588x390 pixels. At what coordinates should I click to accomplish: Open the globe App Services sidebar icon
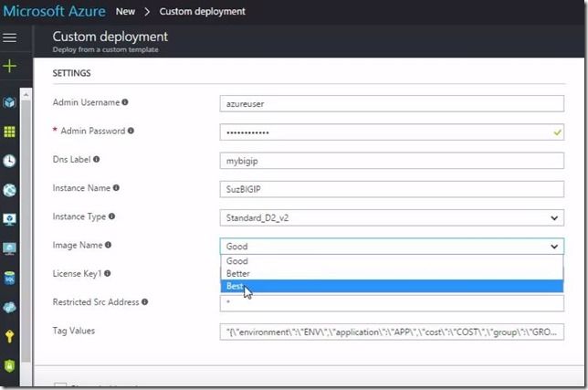point(10,190)
